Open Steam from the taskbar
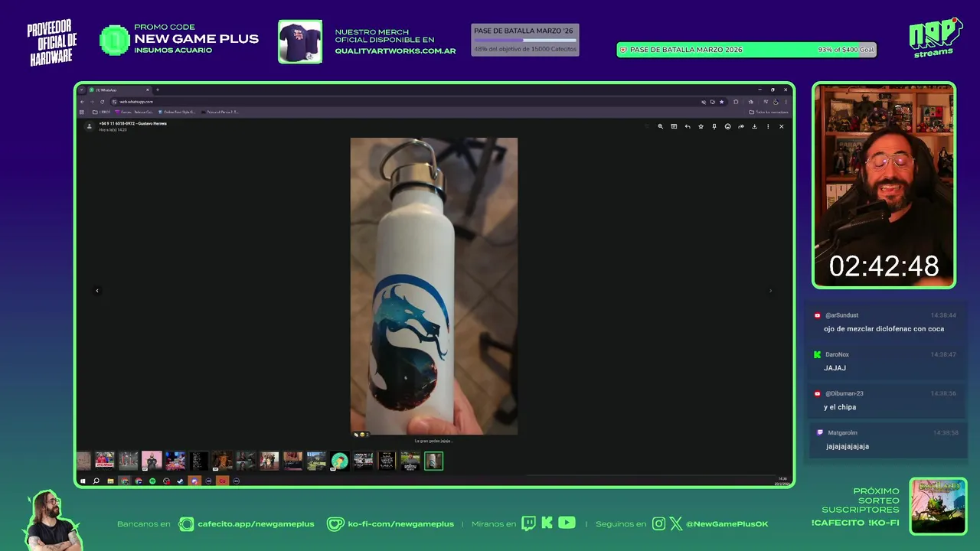 click(180, 481)
